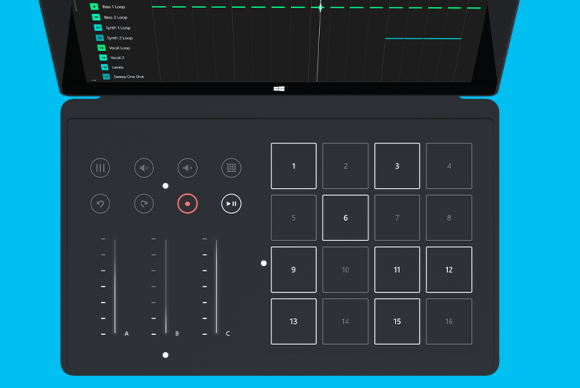The image size is (580, 388).
Task: Tap the slider strip labeled C
Action: pos(216,287)
